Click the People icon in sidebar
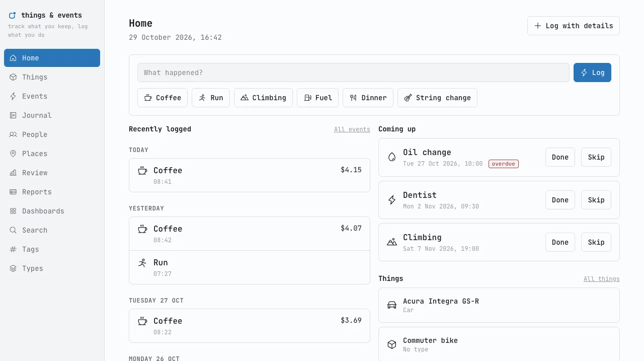 click(x=13, y=134)
